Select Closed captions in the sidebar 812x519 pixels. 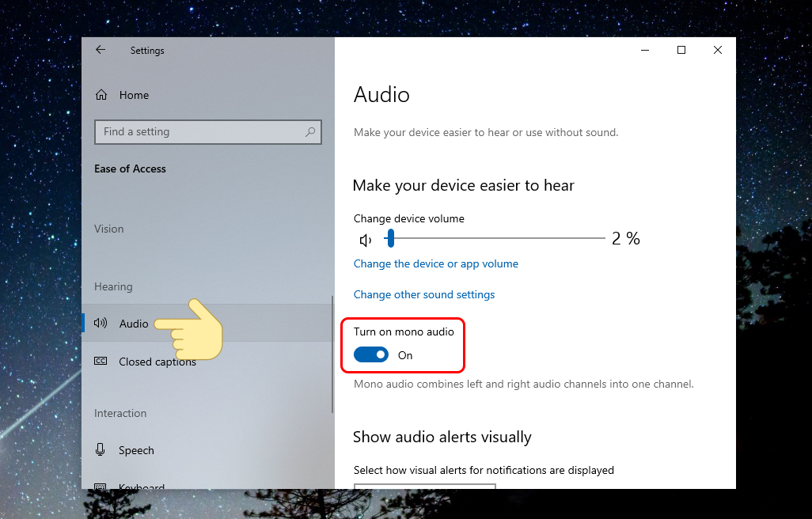[158, 361]
